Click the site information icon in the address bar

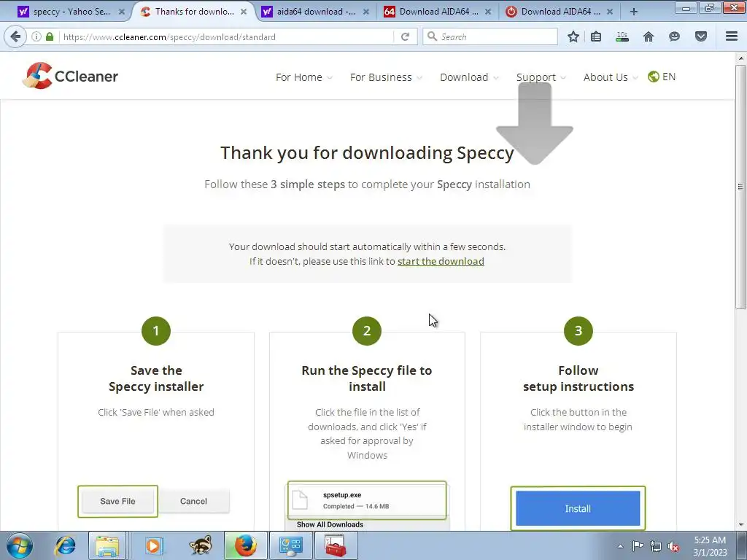click(36, 36)
